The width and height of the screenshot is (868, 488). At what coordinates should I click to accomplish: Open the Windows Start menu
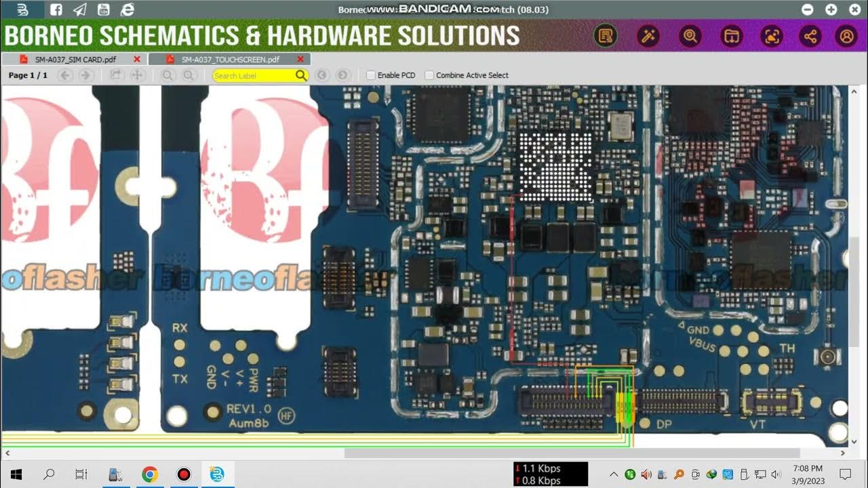[16, 474]
